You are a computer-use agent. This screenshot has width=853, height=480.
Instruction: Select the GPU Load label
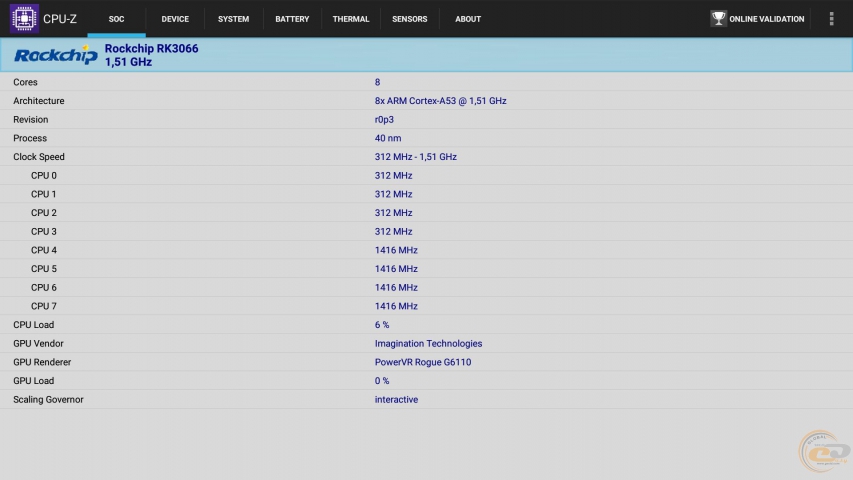[34, 381]
